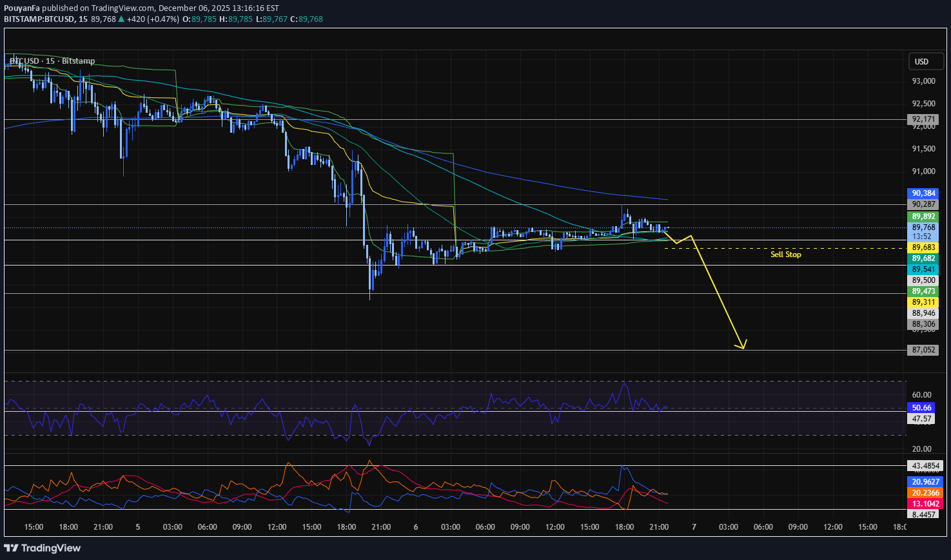Screen dimensions: 951x560
Task: Select the 92,171 horizontal line price label
Action: tap(923, 119)
